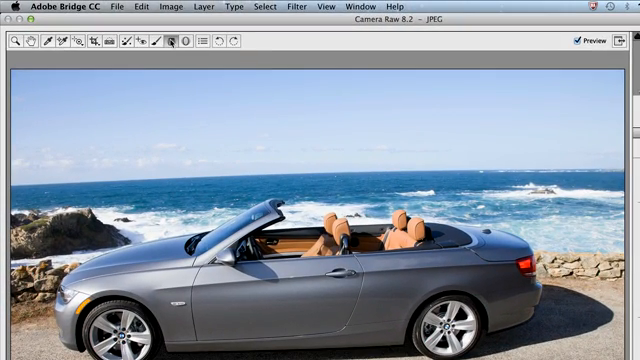Open the Help menu
The image size is (640, 360).
point(395,7)
